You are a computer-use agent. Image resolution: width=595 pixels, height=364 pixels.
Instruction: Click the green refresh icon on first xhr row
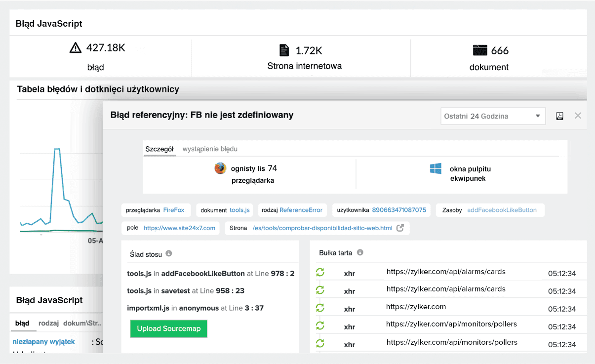tap(320, 272)
